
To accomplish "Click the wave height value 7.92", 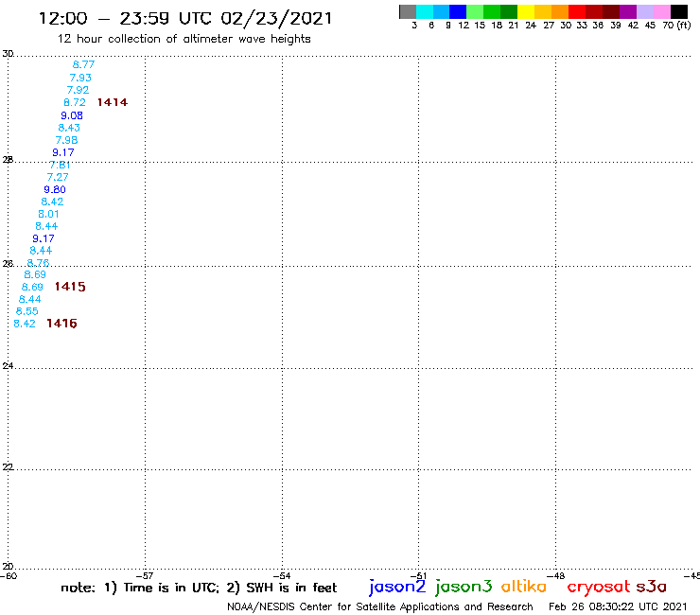I will click(x=78, y=90).
